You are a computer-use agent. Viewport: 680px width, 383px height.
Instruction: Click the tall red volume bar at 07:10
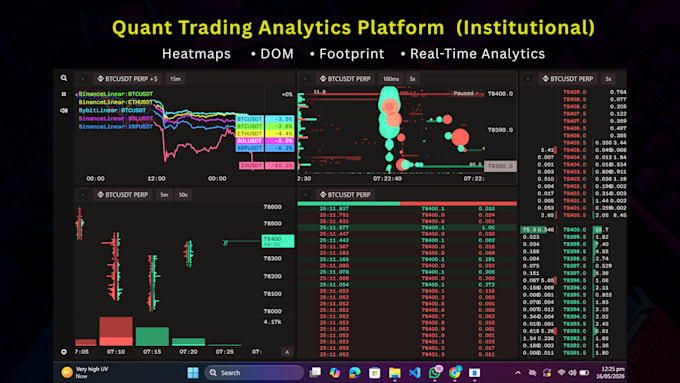point(116,331)
